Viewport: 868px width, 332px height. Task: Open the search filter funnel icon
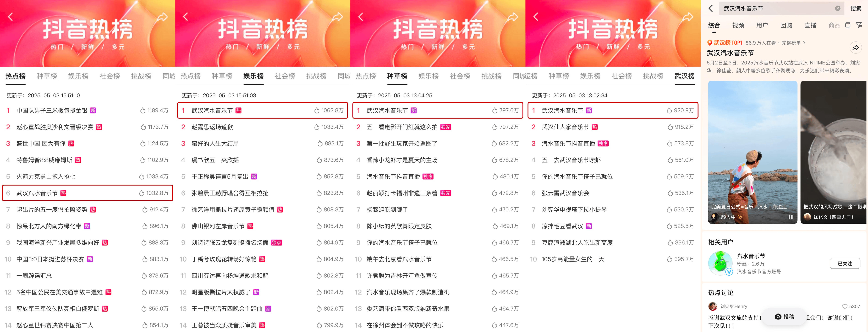[x=859, y=25]
